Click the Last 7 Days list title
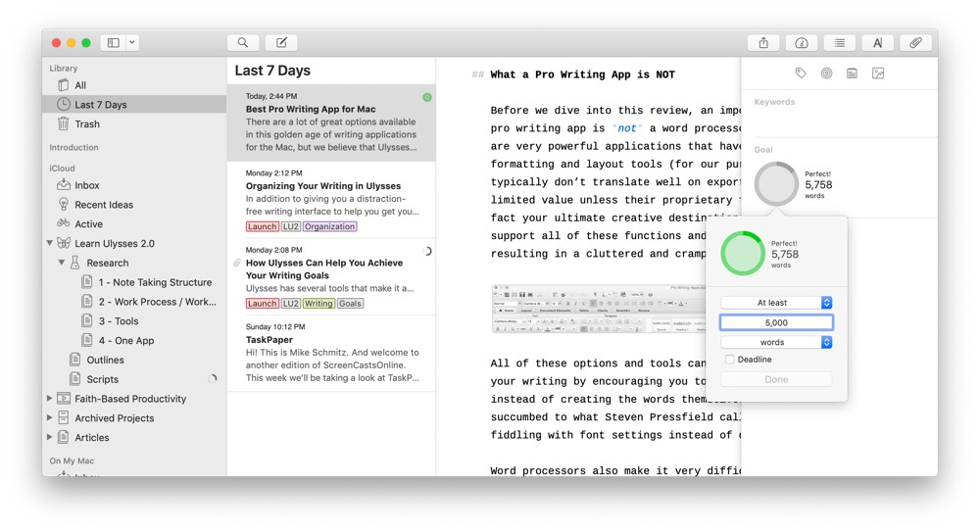The height and width of the screenshot is (532, 980). (x=272, y=71)
